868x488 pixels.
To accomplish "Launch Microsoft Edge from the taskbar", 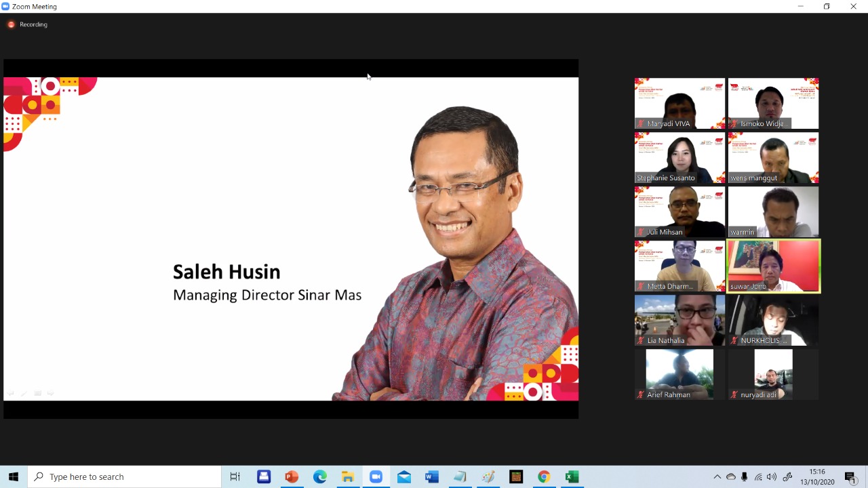I will (x=320, y=477).
